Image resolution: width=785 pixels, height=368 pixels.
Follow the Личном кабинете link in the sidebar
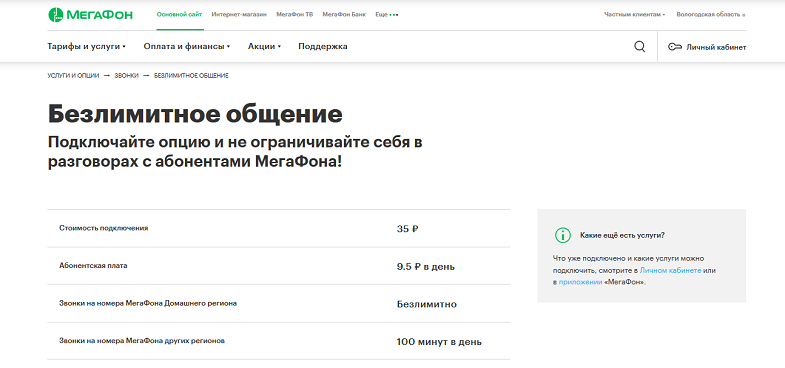[670, 270]
